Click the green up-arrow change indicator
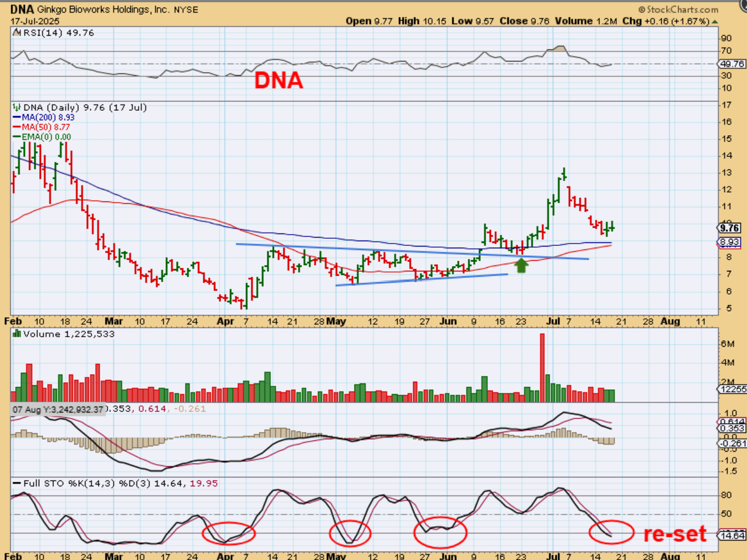The height and width of the screenshot is (560, 747). 715,21
